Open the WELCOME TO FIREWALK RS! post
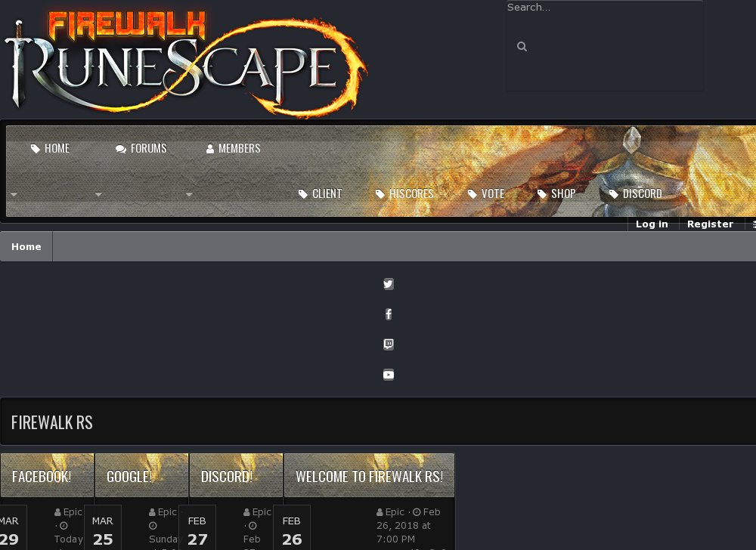The width and height of the screenshot is (756, 550). 370,477
